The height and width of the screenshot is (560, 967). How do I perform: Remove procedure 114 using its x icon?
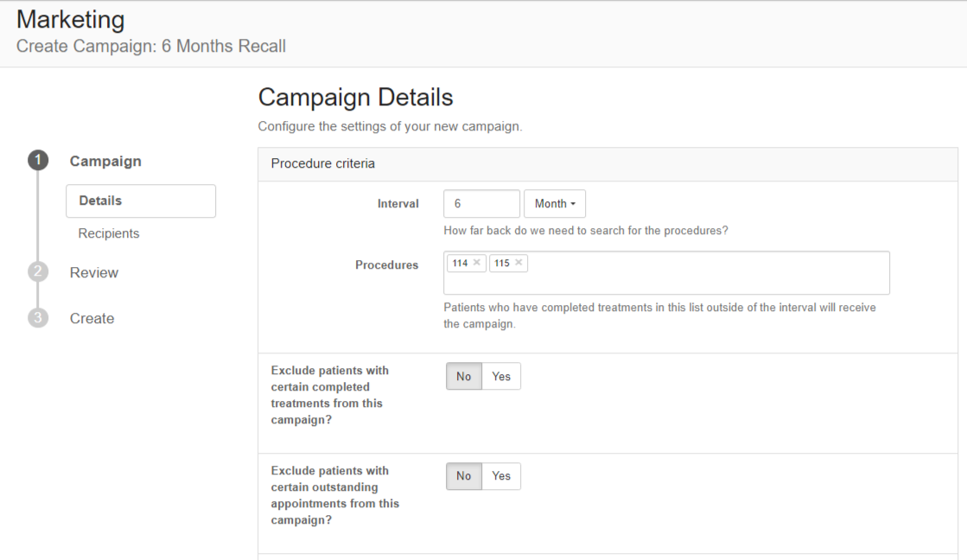pos(477,262)
